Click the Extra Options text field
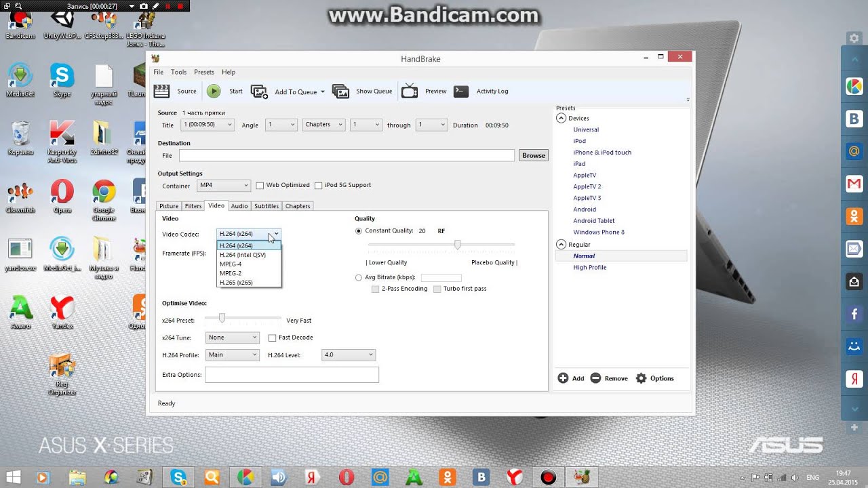868x488 pixels. [292, 375]
